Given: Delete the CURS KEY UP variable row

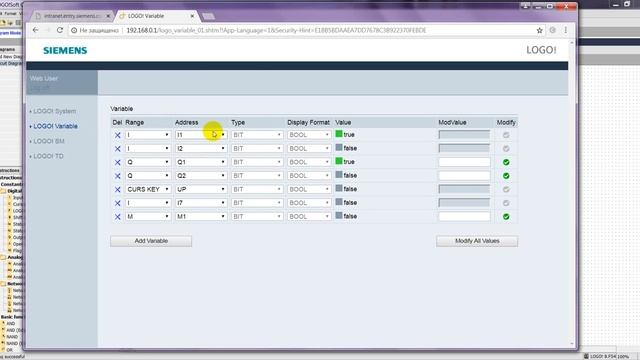Looking at the screenshot, I should 118,189.
